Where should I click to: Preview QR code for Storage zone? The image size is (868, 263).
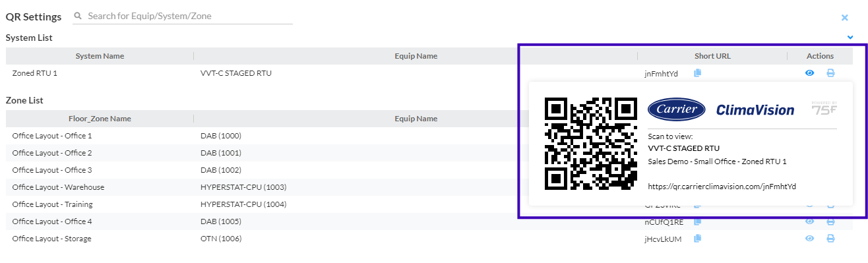click(x=810, y=239)
